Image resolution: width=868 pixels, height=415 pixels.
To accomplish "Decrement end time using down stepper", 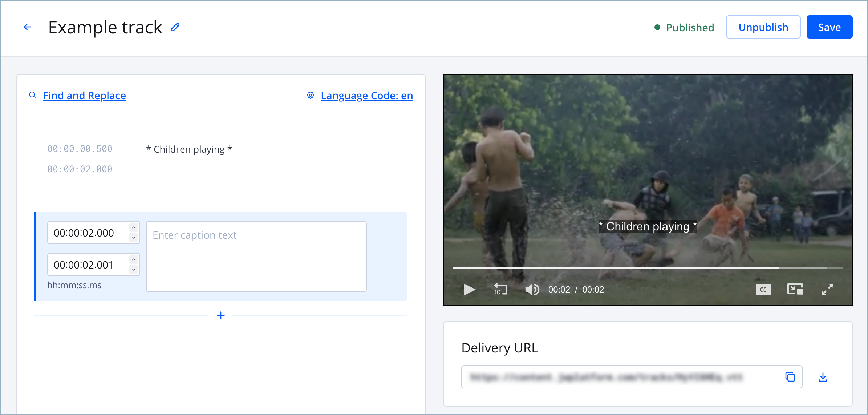I will [135, 270].
